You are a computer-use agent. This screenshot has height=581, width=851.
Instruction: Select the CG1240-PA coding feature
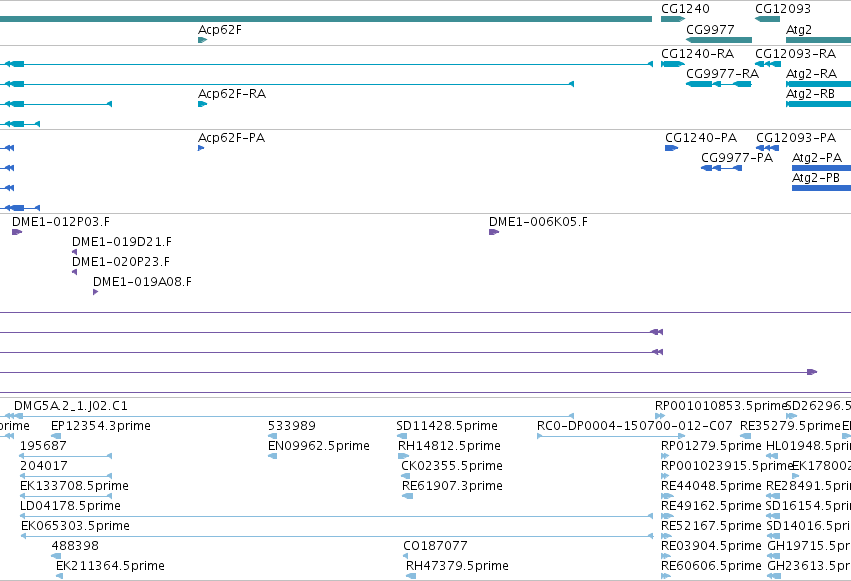671,148
